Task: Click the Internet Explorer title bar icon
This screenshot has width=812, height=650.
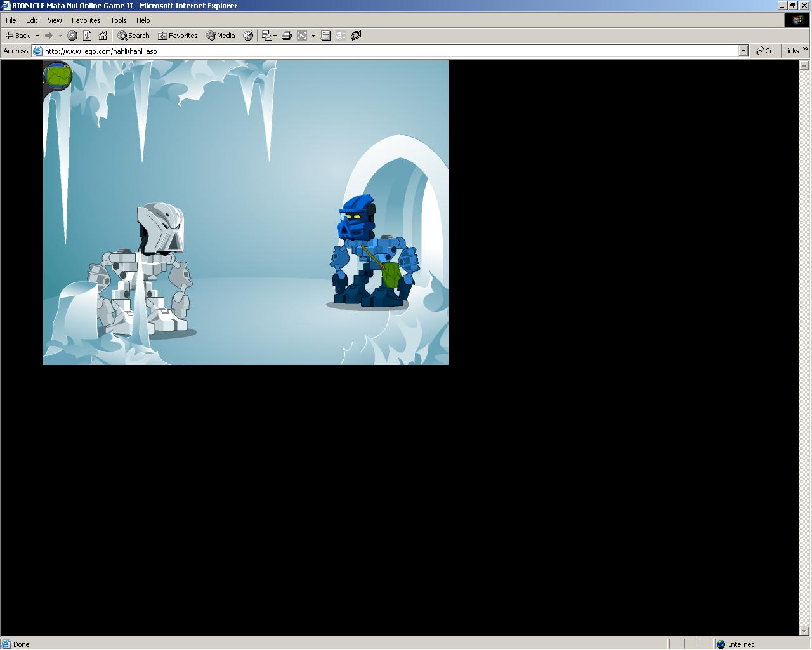Action: [x=6, y=6]
